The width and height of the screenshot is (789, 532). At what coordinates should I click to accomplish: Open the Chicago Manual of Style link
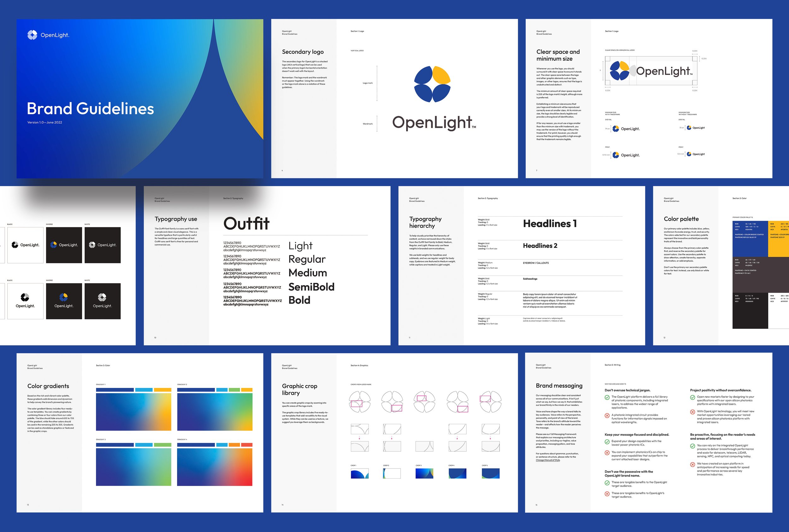click(x=548, y=460)
